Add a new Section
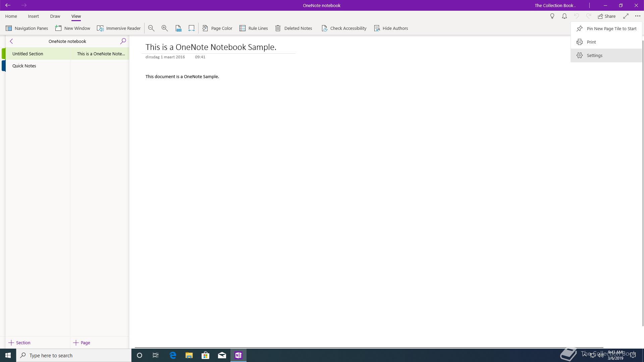 point(19,343)
